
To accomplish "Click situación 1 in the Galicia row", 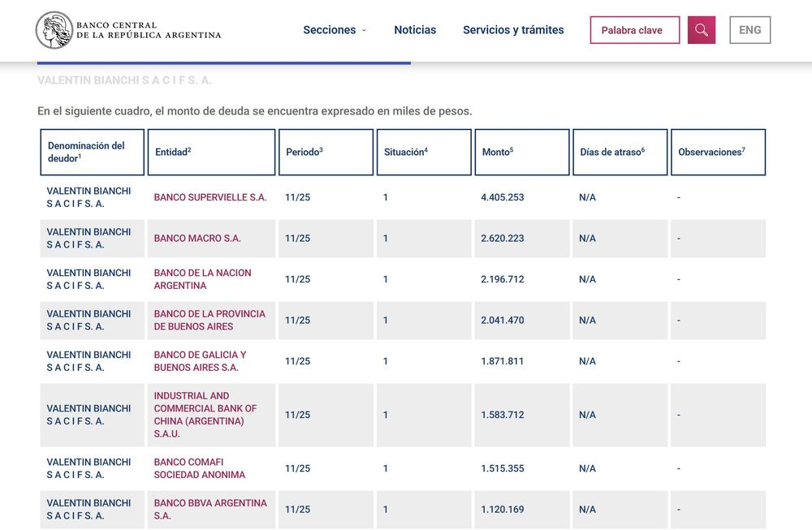I will click(385, 360).
